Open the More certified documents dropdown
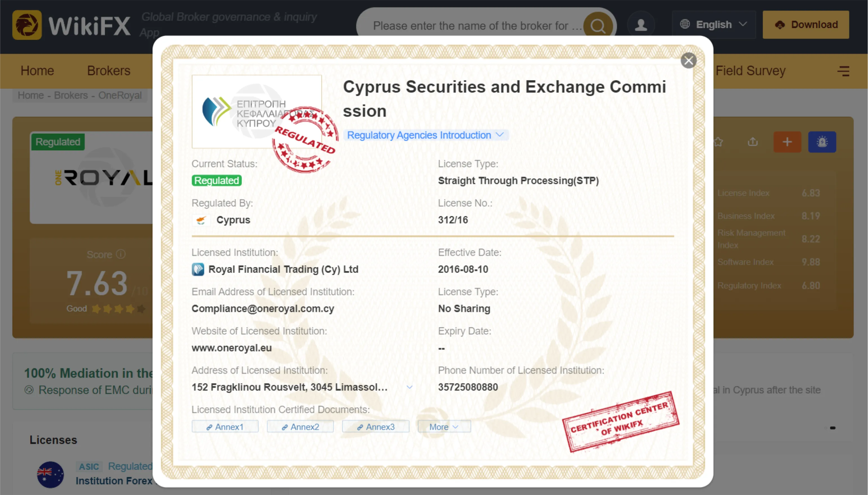The height and width of the screenshot is (495, 868). (x=444, y=427)
